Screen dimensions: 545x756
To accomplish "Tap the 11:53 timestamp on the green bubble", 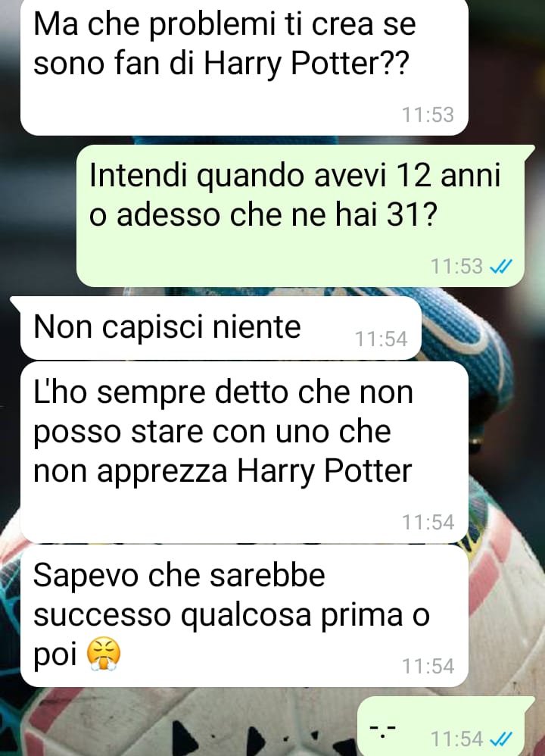I will 456,266.
